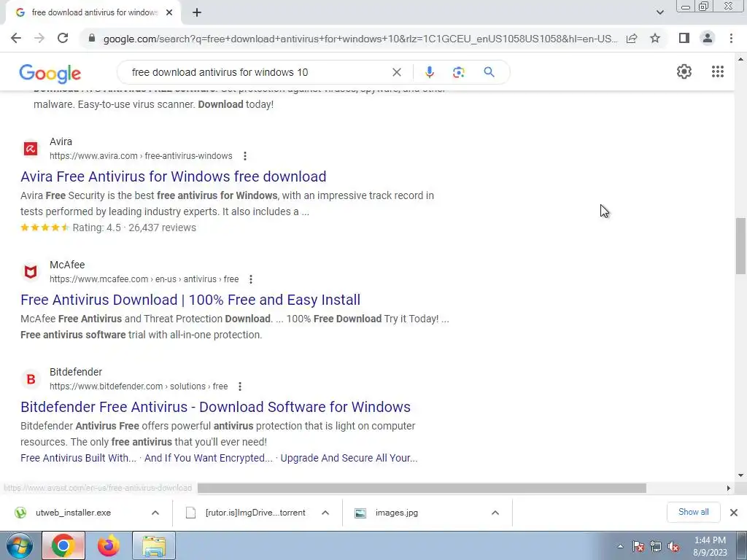
Task: Click the scroll right arrow
Action: point(728,488)
